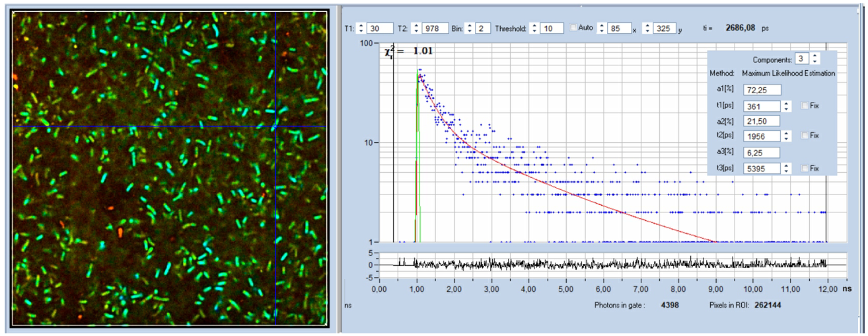Select the Threshold value field
The width and height of the screenshot is (868, 336).
(552, 28)
